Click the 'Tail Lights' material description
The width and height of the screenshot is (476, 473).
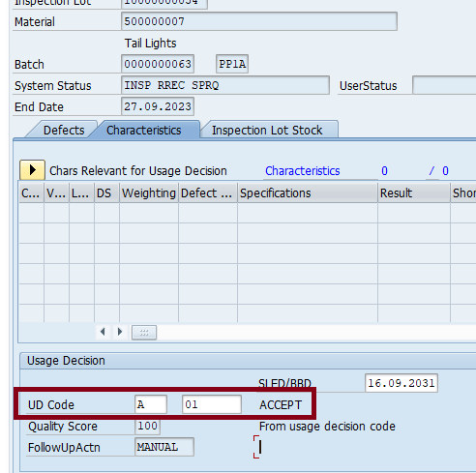point(150,44)
